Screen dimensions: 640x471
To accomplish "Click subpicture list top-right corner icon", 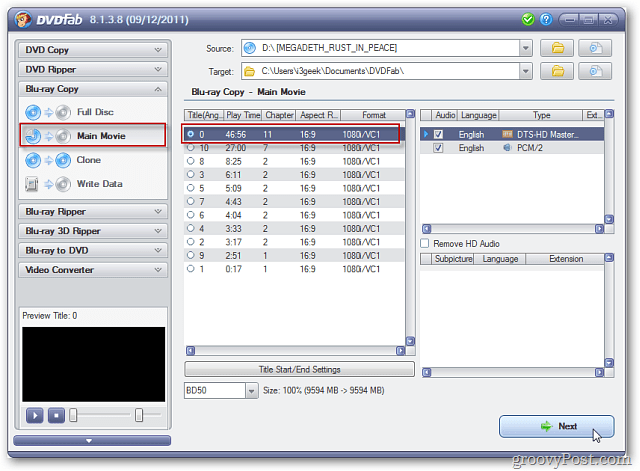I will pos(609,258).
